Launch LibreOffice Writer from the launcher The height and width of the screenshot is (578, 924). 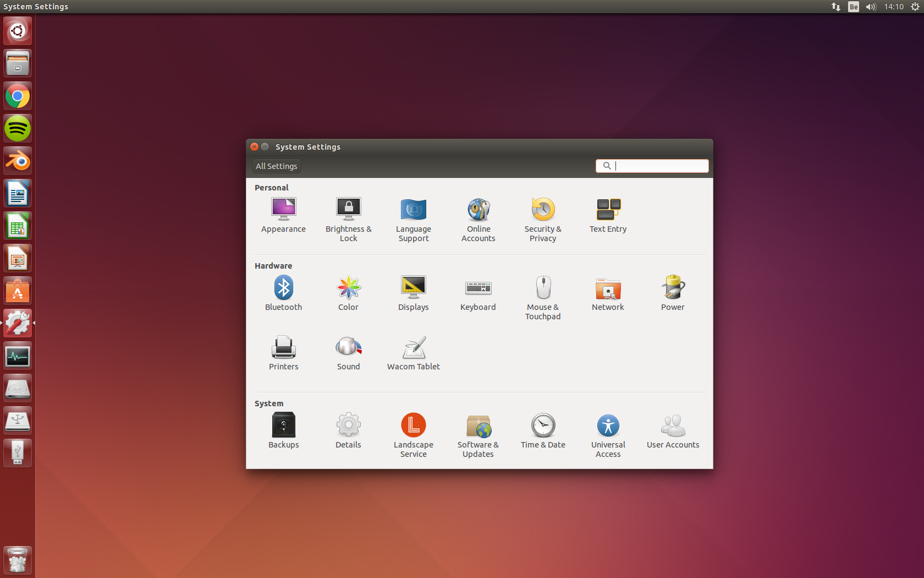pos(18,193)
